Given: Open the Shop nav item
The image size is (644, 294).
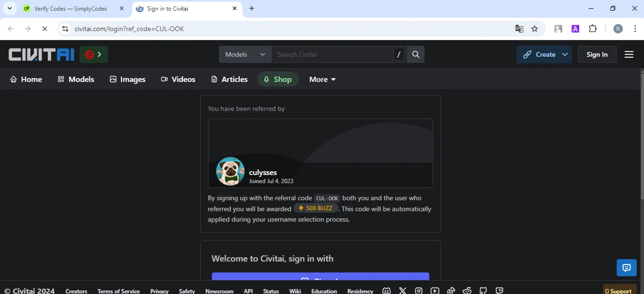Looking at the screenshot, I should 278,80.
